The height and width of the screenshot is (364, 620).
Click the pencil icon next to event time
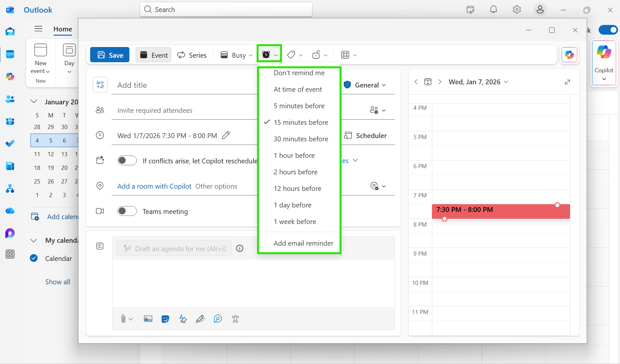[x=226, y=135]
